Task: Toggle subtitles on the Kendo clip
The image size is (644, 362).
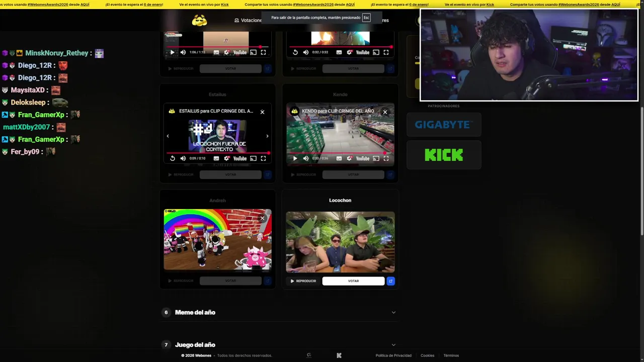Action: (339, 158)
